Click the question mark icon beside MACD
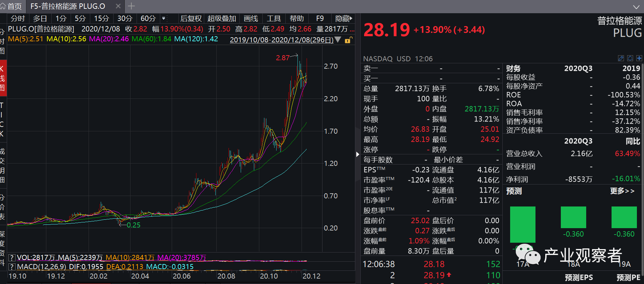 coord(11,267)
